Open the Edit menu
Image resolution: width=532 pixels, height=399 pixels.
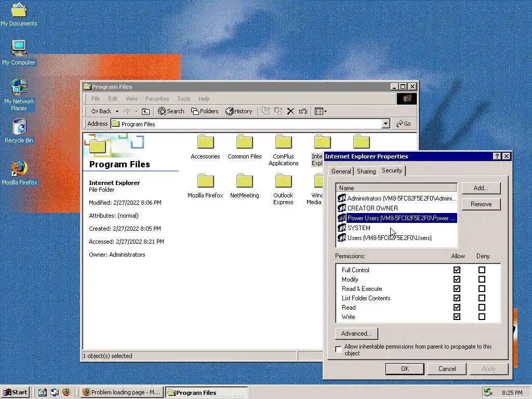(113, 99)
